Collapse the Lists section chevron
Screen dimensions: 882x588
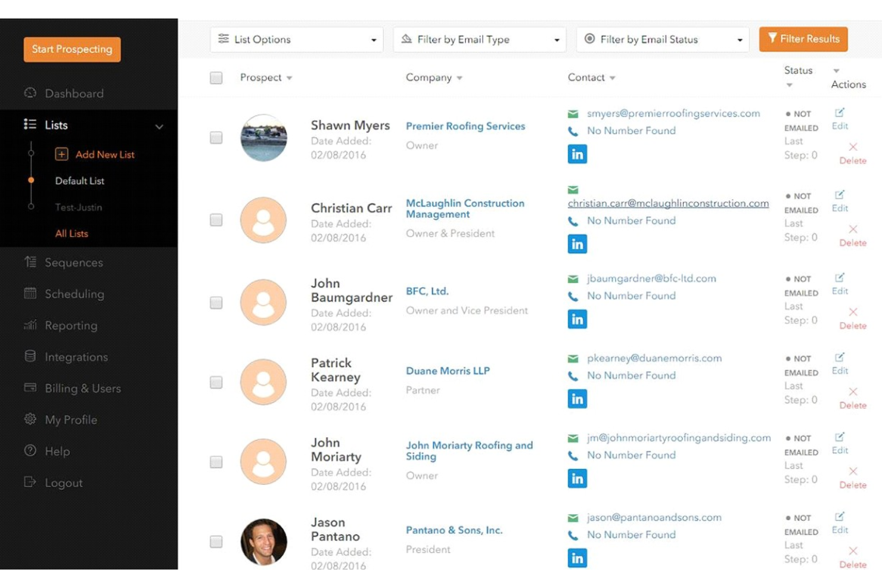click(159, 126)
